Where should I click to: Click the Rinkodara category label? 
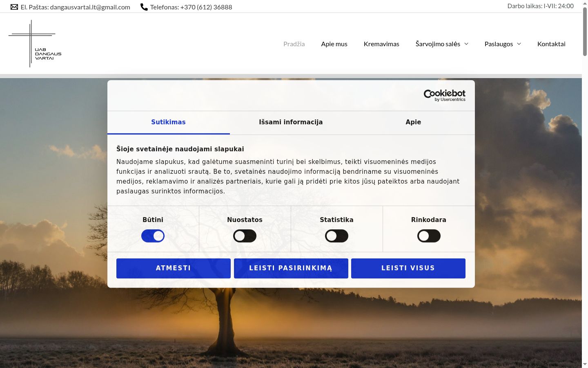click(429, 220)
